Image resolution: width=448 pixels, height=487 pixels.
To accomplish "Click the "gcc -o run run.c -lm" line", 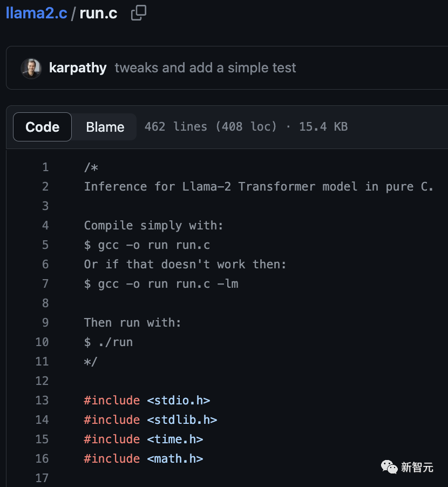I will (x=161, y=284).
